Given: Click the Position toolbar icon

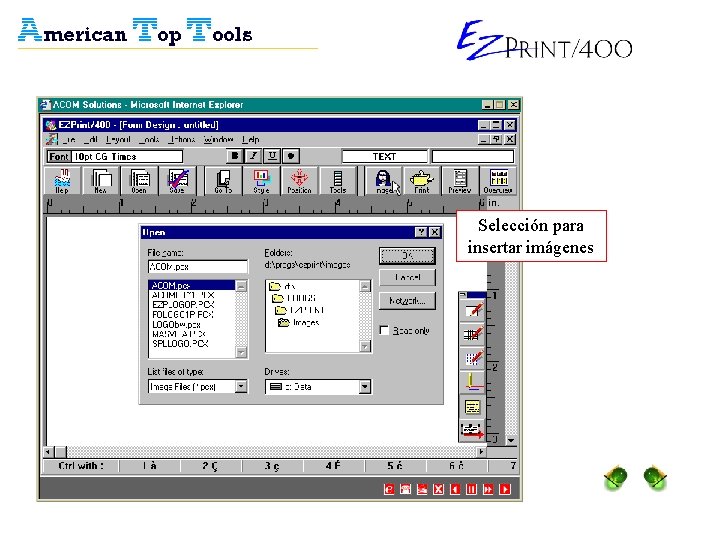Looking at the screenshot, I should [x=299, y=181].
